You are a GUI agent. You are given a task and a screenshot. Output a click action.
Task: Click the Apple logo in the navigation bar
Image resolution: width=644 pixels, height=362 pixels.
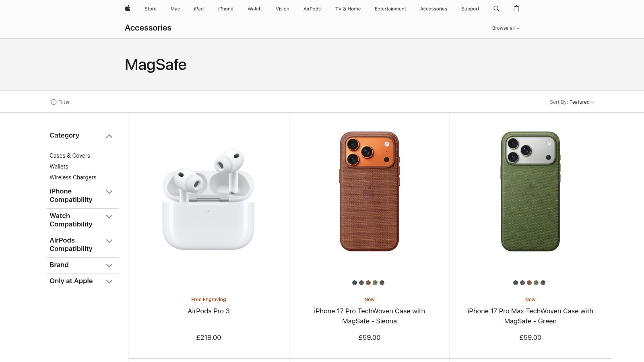(x=128, y=8)
